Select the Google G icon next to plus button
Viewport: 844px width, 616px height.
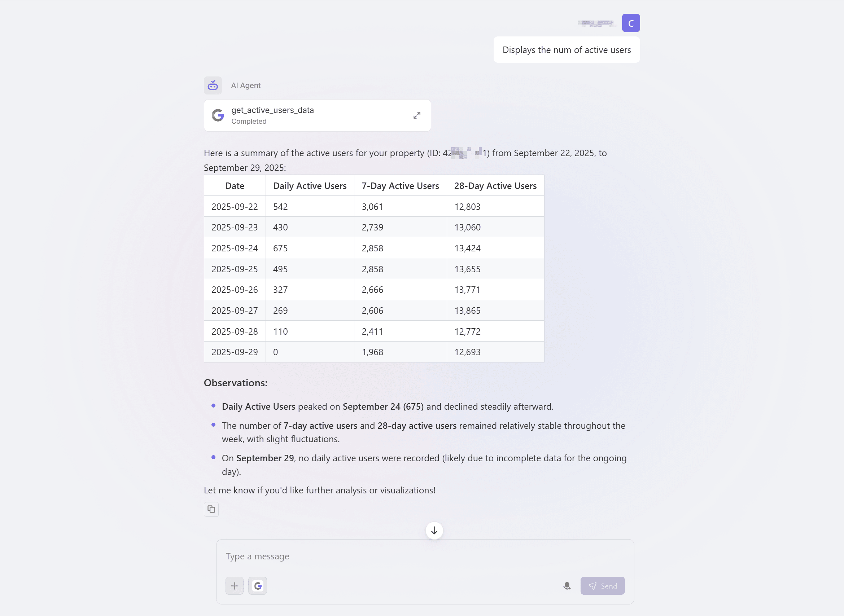257,585
